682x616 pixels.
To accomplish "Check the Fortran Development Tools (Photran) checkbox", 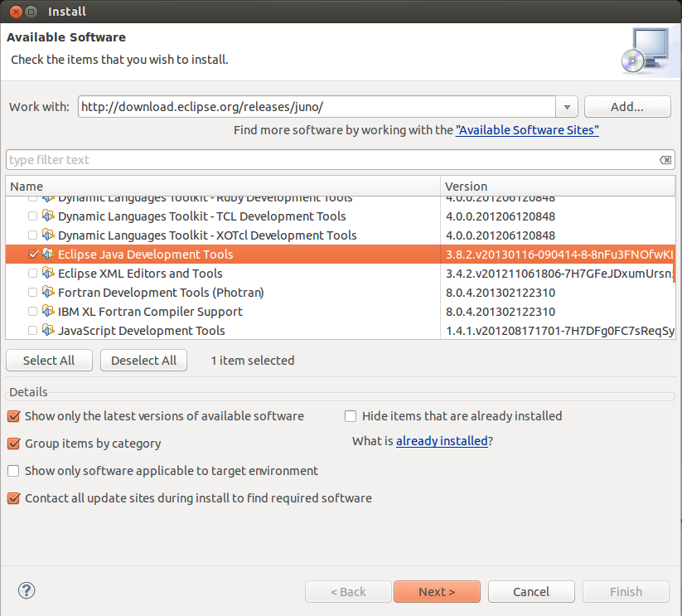I will 32,293.
